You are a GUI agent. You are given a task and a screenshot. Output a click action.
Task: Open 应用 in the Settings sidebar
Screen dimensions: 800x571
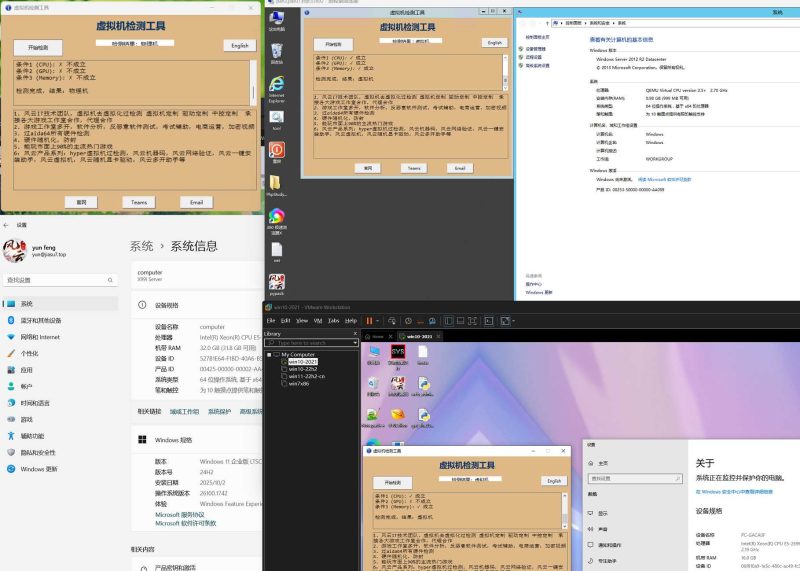[60, 370]
